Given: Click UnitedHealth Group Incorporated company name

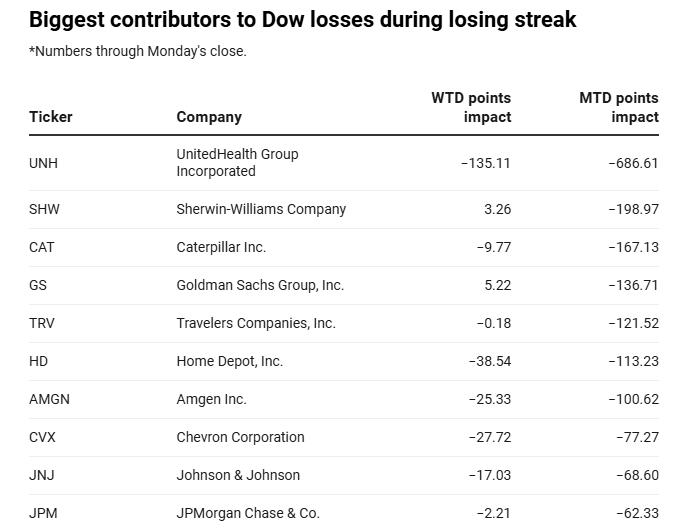Looking at the screenshot, I should pyautogui.click(x=237, y=163).
